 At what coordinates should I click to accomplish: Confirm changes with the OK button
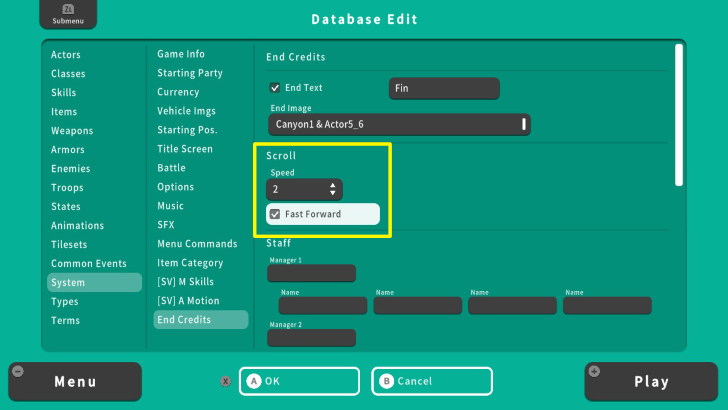pos(299,381)
